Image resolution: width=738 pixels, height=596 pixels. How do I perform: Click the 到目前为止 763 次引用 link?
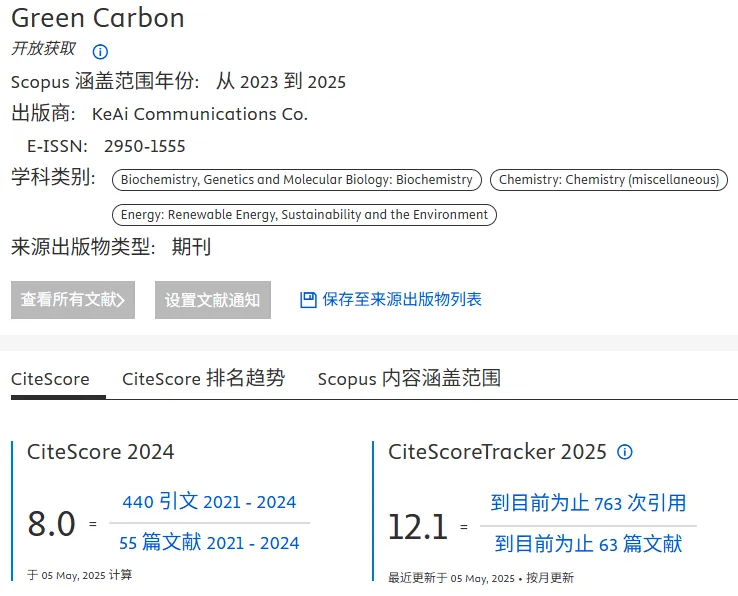[x=588, y=503]
